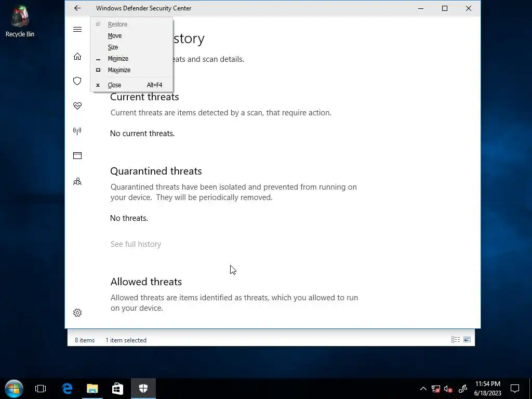The height and width of the screenshot is (399, 532).
Task: Click the '1 item selected' status text
Action: (x=126, y=340)
